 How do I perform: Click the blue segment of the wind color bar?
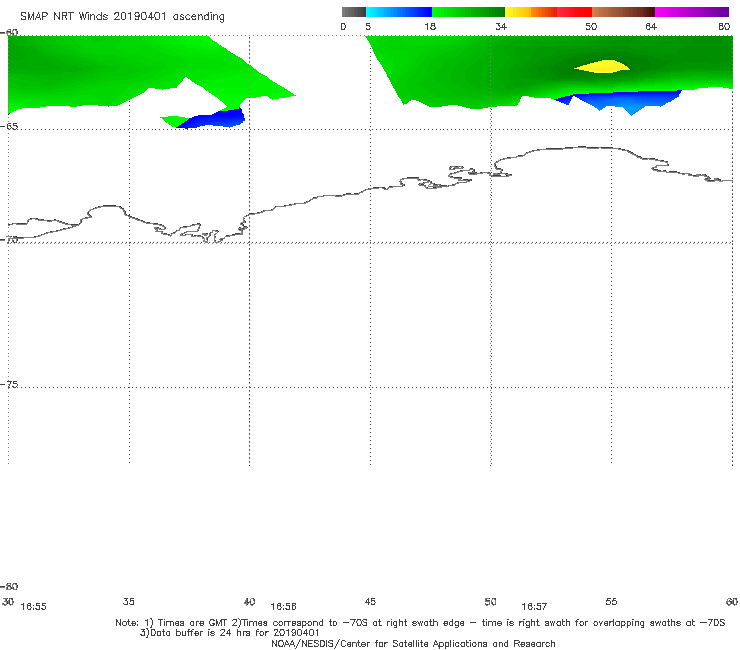(399, 12)
